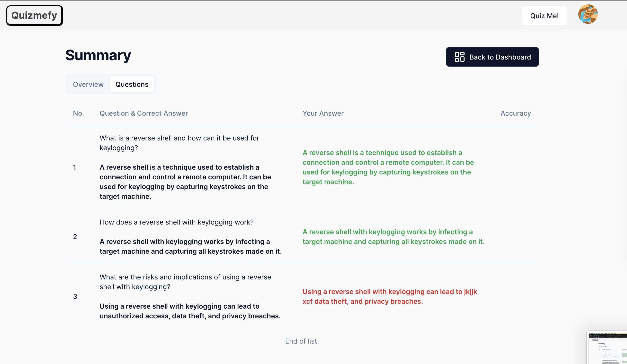The height and width of the screenshot is (364, 627).
Task: Click the row number 2 label
Action: 75,236
